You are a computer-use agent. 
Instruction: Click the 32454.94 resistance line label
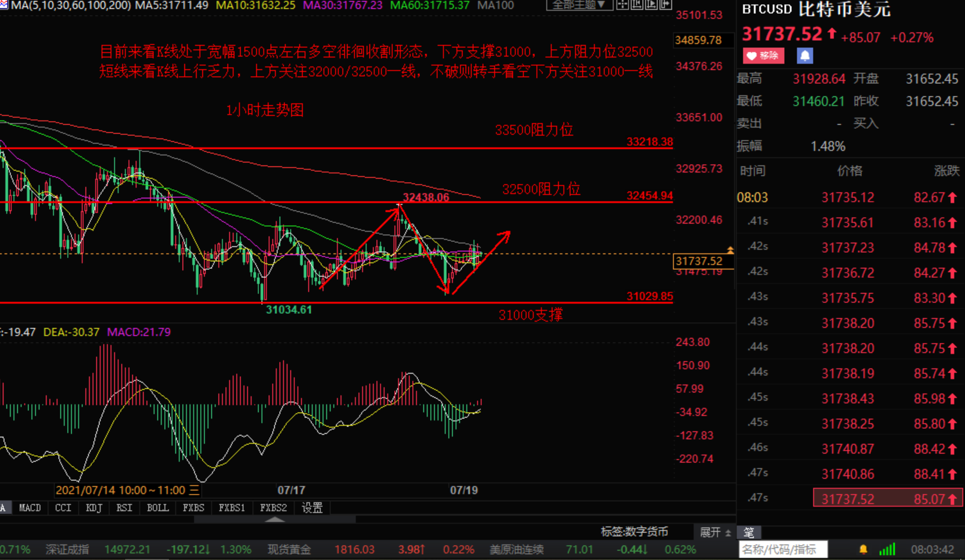click(649, 196)
